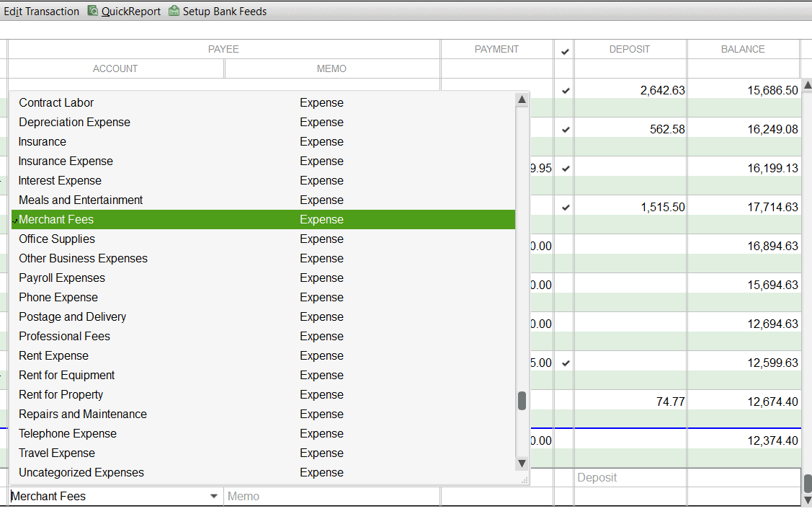Click the PAYEE column header
This screenshot has width=812, height=519.
(223, 49)
